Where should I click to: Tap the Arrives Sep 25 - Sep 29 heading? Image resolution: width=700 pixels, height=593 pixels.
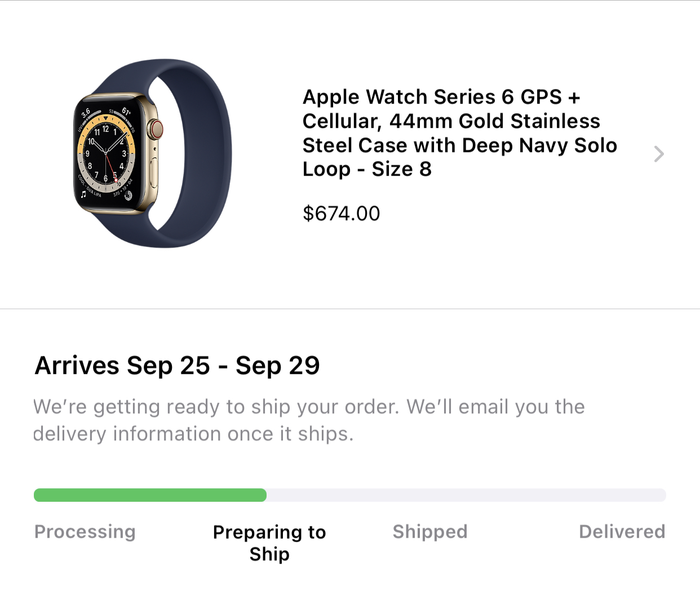177,365
